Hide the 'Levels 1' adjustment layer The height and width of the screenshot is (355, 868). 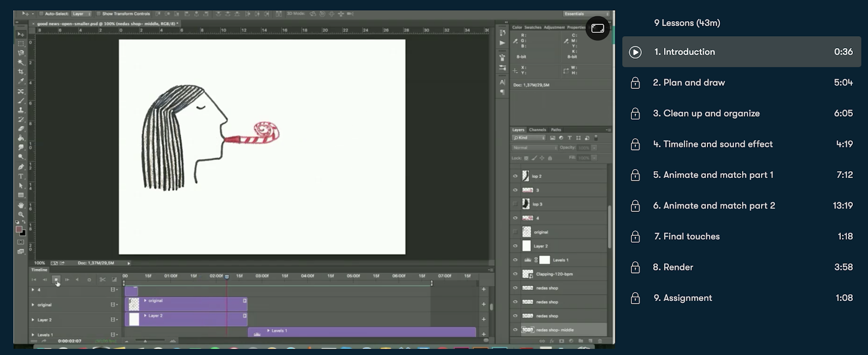point(515,260)
